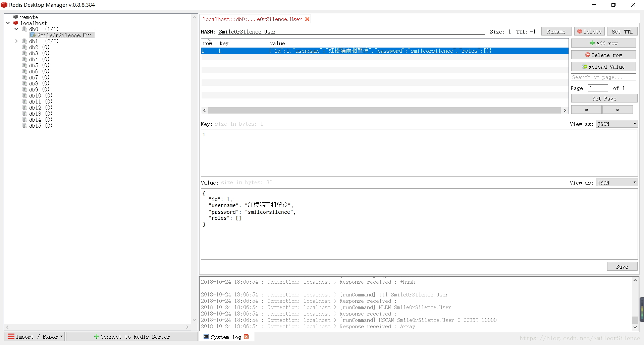Click Reload Value button

click(603, 67)
